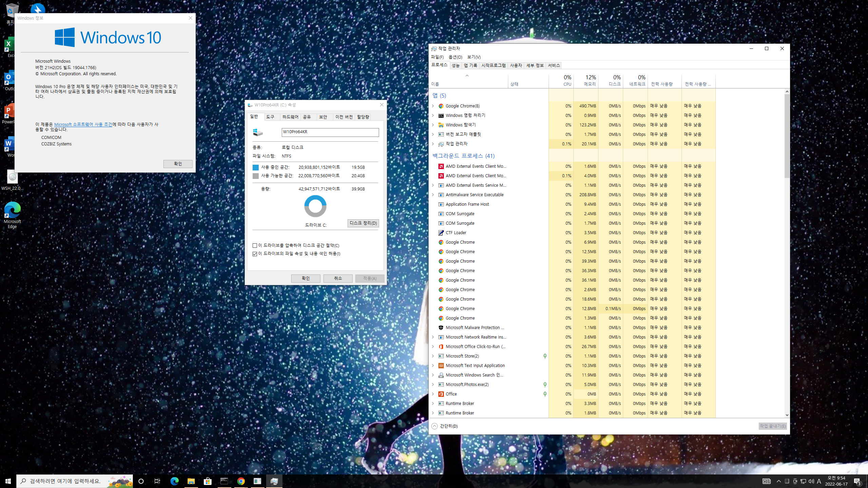This screenshot has width=868, height=488.
Task: Open 옵션(O) menu in Task Manager
Action: (455, 57)
